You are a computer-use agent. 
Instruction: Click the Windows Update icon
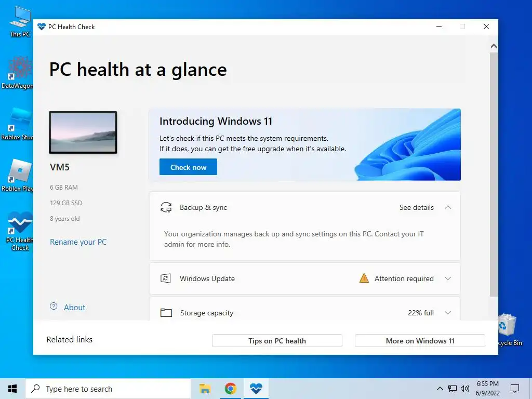[x=166, y=278]
